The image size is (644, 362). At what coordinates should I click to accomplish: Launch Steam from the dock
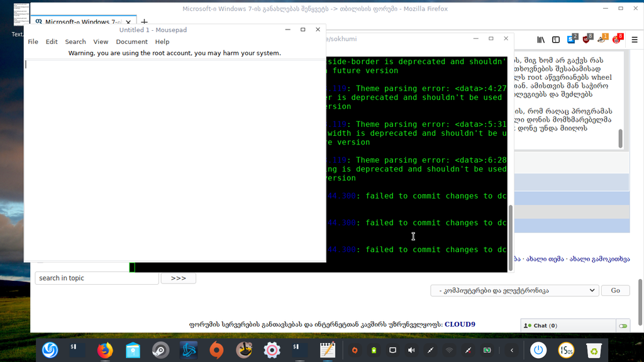point(160,350)
